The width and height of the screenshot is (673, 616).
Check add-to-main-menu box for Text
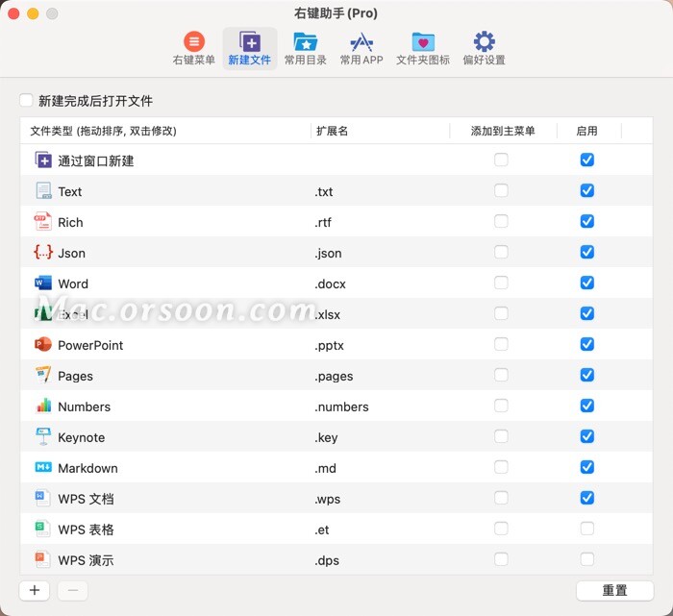[501, 190]
